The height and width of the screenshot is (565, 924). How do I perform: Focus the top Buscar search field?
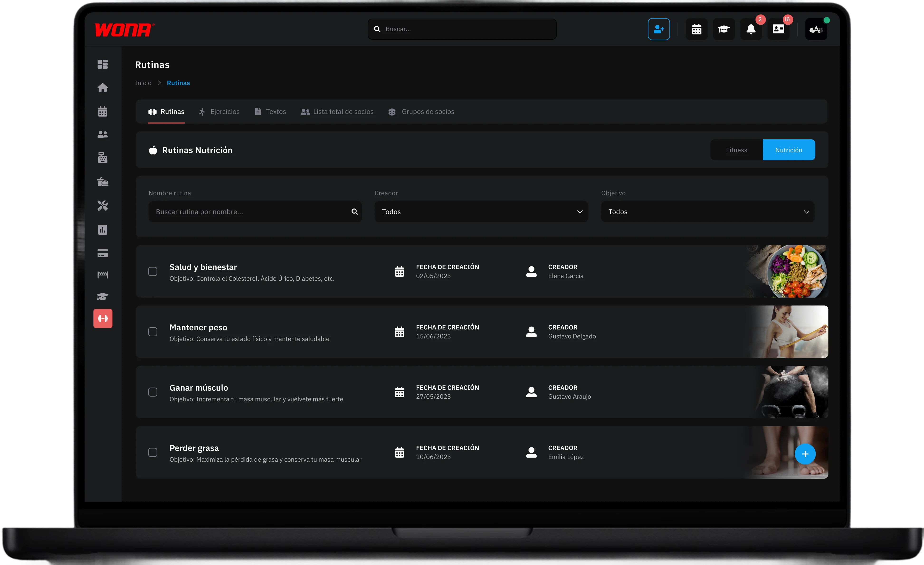(462, 29)
